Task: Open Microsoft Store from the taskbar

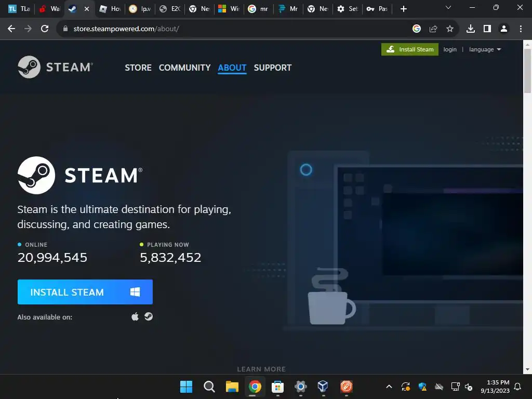Action: tap(277, 387)
